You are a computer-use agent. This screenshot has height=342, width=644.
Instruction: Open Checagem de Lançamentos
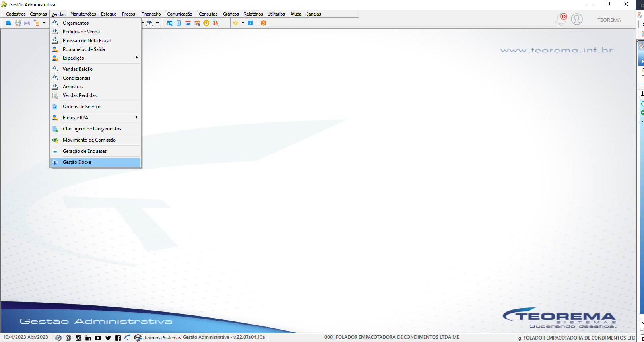pyautogui.click(x=95, y=129)
